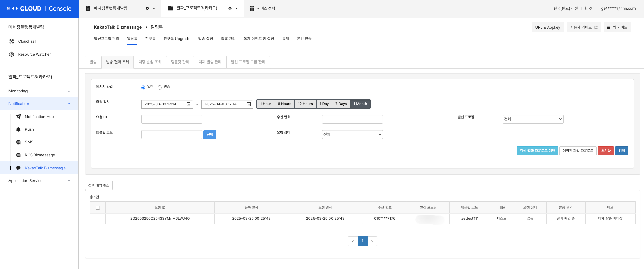Expand the Application Service section
644x269 pixels.
[39, 181]
